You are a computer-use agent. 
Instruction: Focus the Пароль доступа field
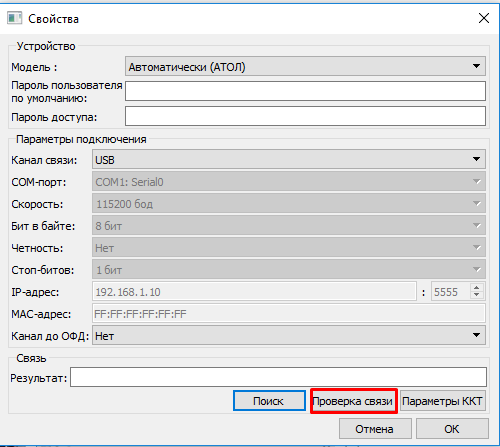[305, 116]
